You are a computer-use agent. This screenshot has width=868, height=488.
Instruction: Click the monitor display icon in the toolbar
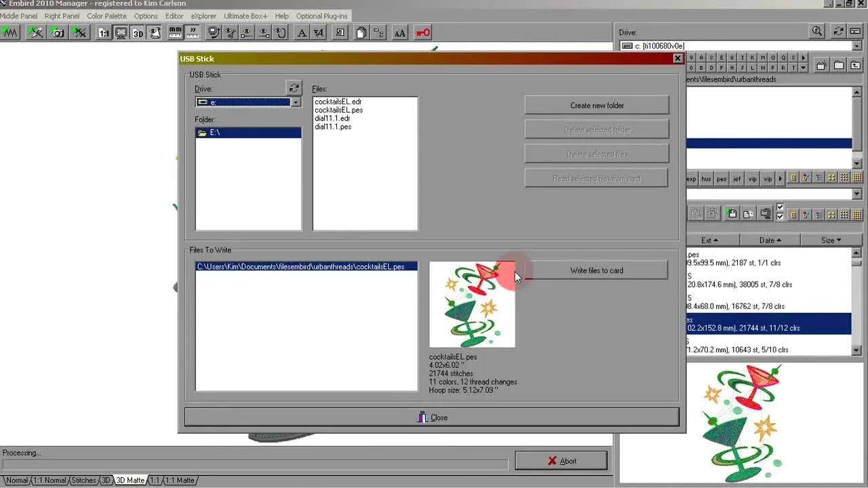121,33
